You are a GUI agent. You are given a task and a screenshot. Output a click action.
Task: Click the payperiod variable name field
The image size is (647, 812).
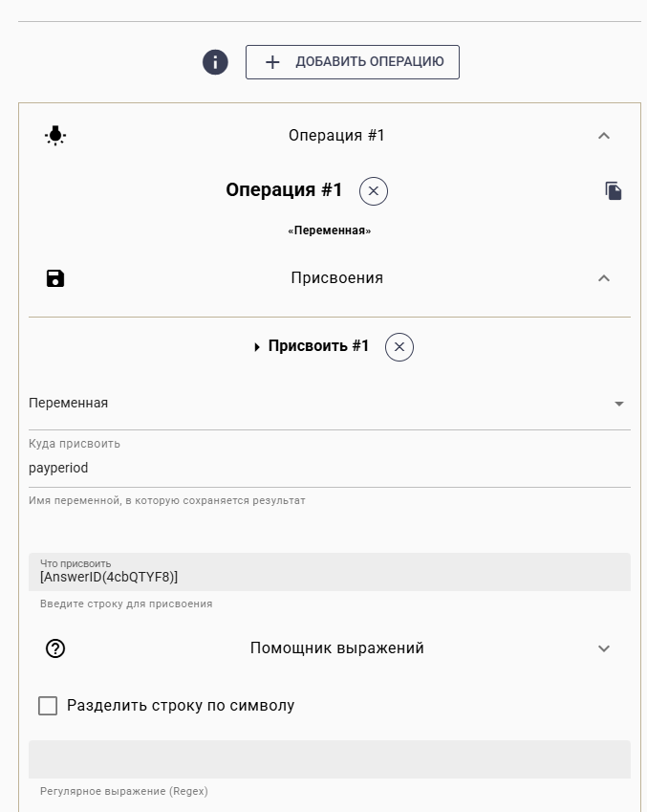pos(191,468)
